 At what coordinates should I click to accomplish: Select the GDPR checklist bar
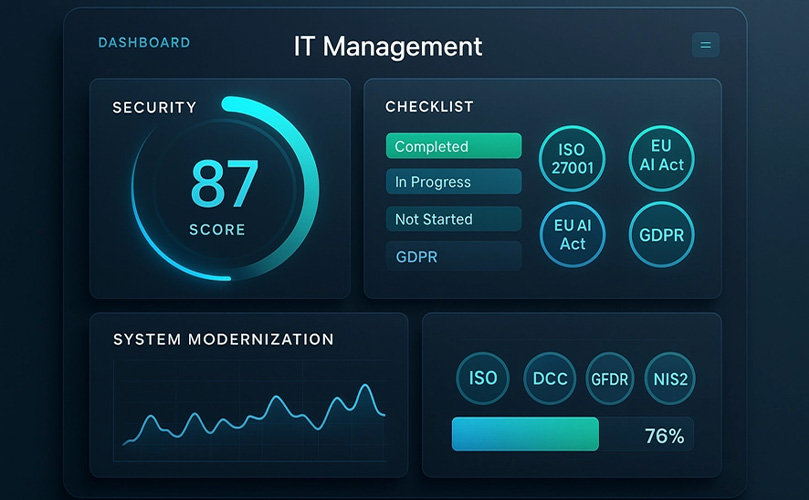(x=454, y=256)
